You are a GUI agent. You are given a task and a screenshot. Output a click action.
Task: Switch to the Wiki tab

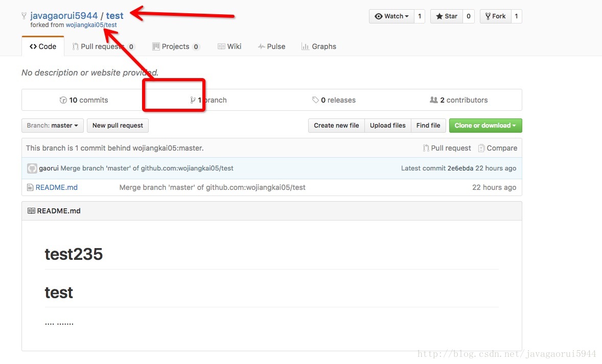(229, 46)
